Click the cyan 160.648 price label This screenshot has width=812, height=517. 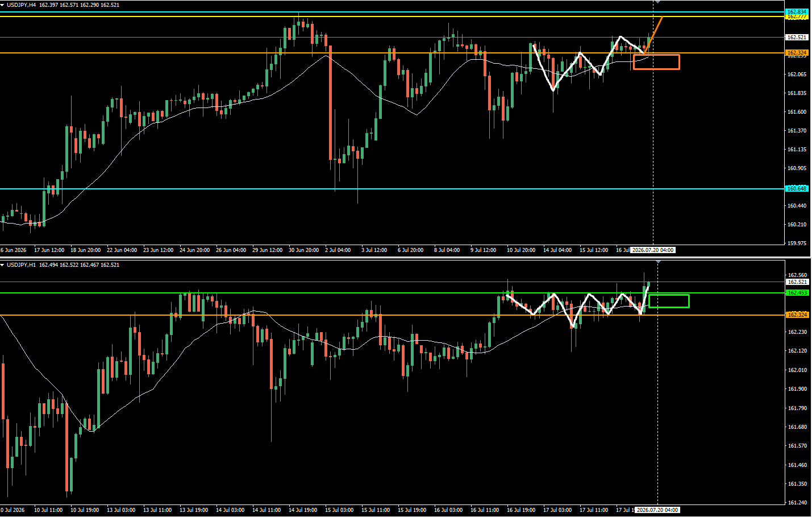797,188
